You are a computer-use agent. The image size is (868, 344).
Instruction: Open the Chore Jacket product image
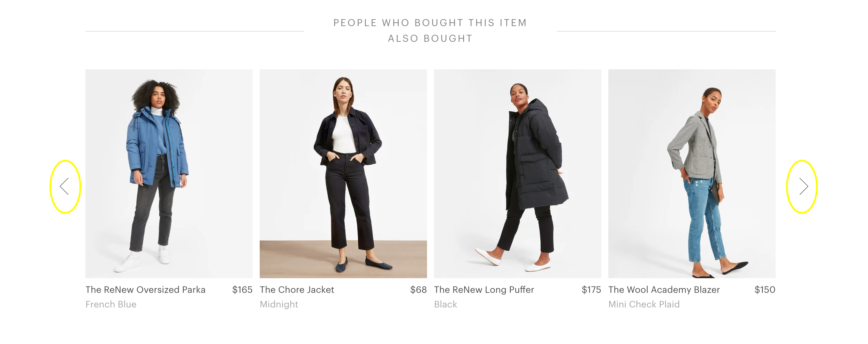coord(343,173)
